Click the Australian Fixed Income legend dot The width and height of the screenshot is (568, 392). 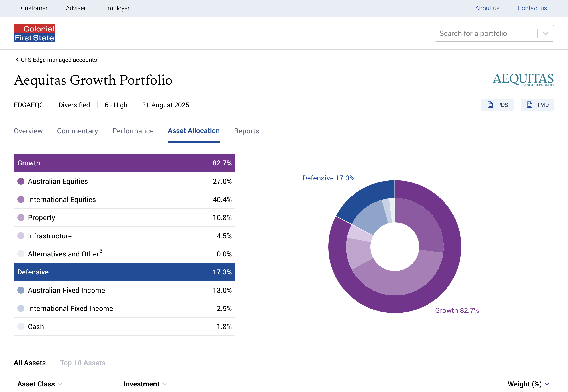point(21,290)
